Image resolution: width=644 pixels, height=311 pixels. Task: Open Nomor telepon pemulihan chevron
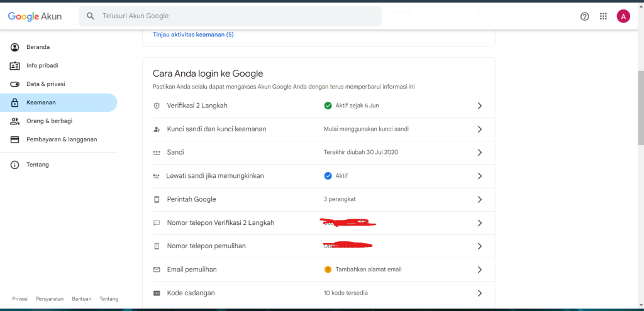tap(479, 246)
